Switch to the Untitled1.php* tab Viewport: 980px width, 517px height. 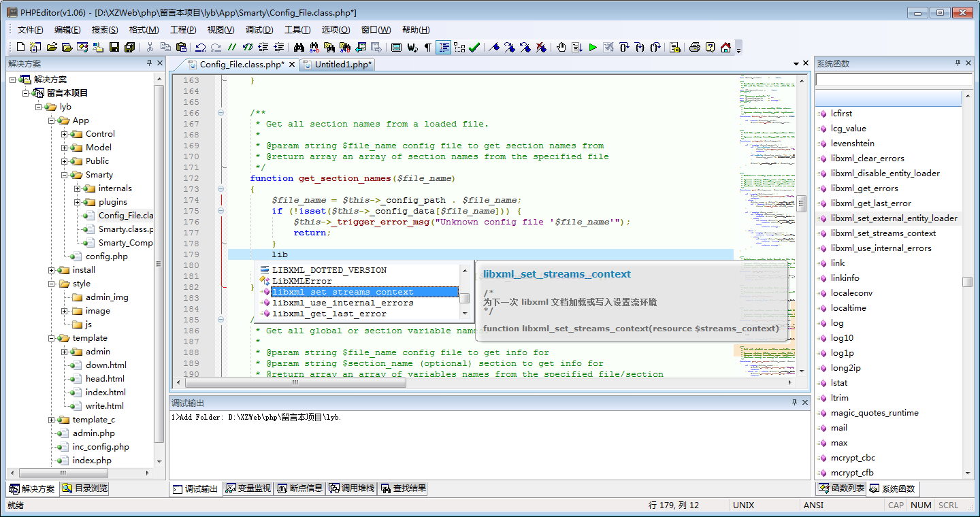coord(342,65)
